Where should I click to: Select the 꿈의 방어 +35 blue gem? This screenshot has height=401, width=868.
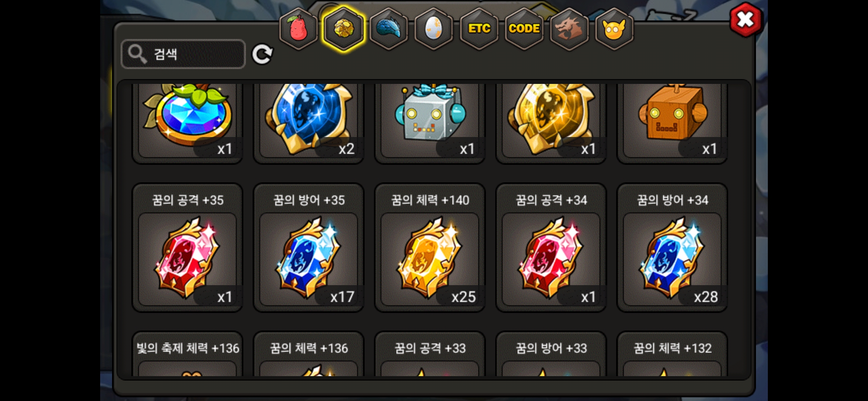pos(309,248)
